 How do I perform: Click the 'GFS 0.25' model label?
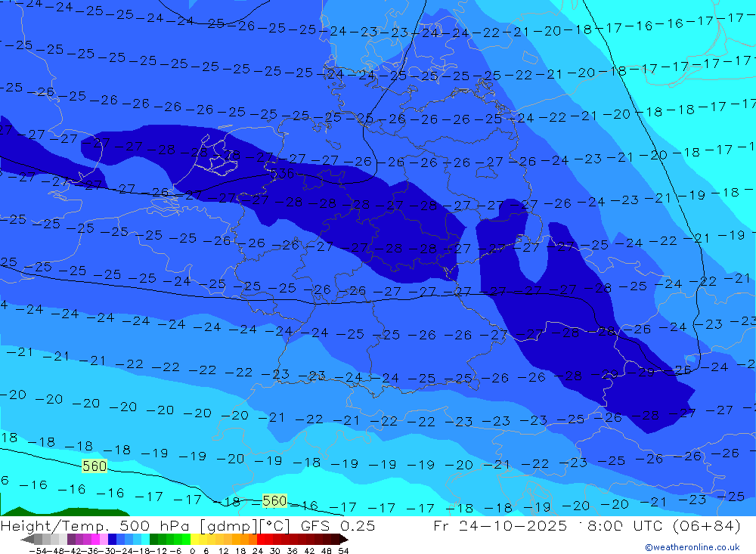tap(337, 525)
